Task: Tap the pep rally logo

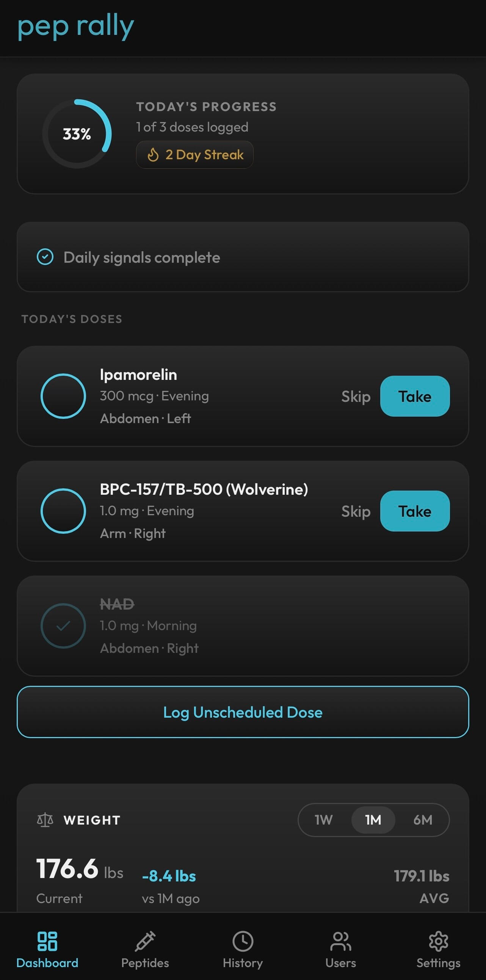Action: pos(76,27)
